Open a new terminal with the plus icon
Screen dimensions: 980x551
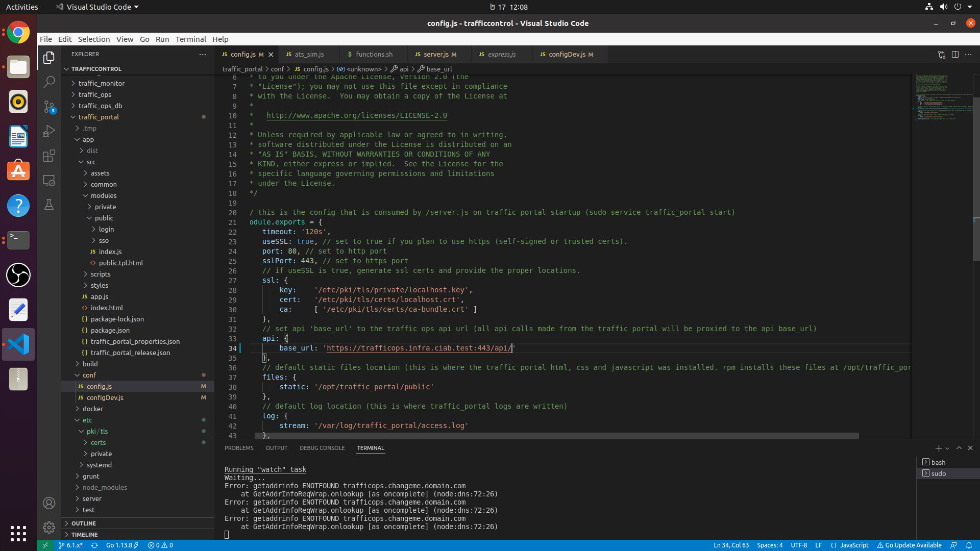[938, 448]
